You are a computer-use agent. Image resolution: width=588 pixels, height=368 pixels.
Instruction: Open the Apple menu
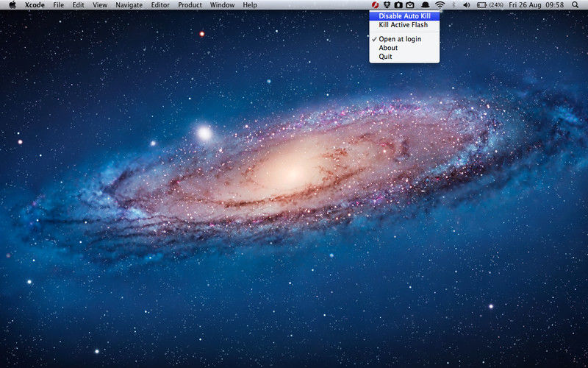(12, 4)
